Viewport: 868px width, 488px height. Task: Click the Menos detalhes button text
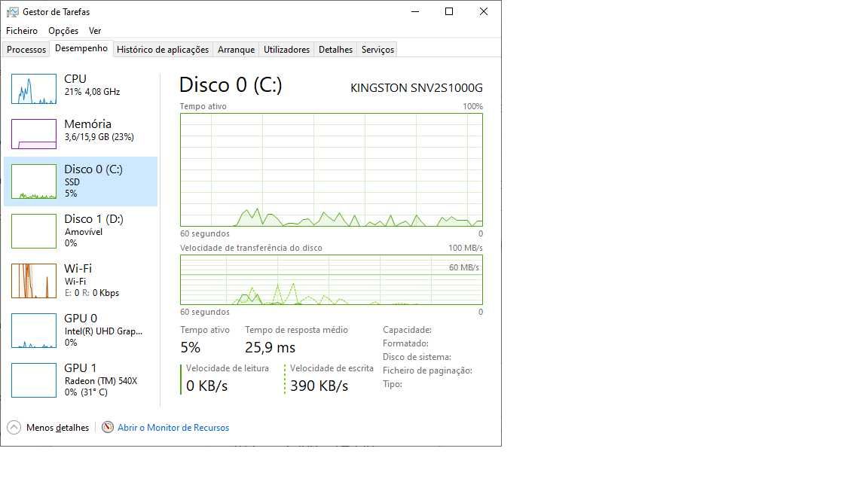[x=57, y=428]
